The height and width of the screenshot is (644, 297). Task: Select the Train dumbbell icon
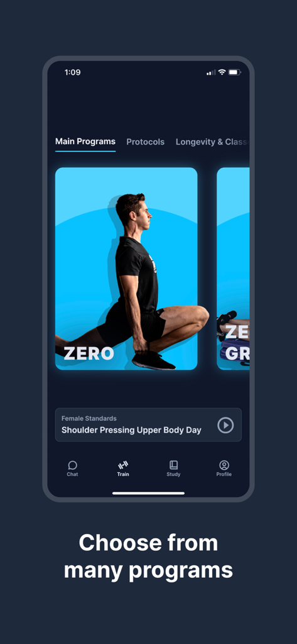click(123, 465)
